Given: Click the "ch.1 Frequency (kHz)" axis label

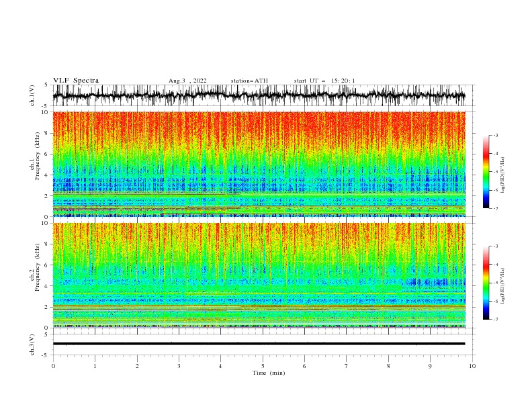Looking at the screenshot, I should click(35, 154).
